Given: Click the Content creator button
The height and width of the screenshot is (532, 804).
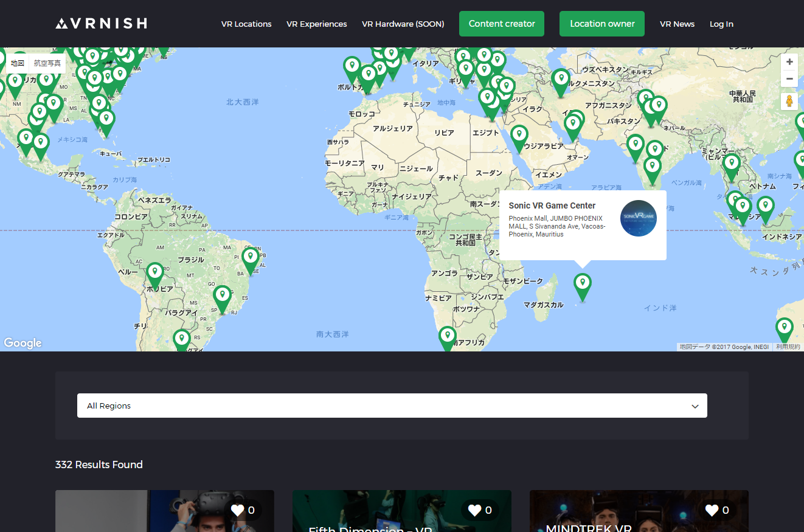Looking at the screenshot, I should coord(502,24).
